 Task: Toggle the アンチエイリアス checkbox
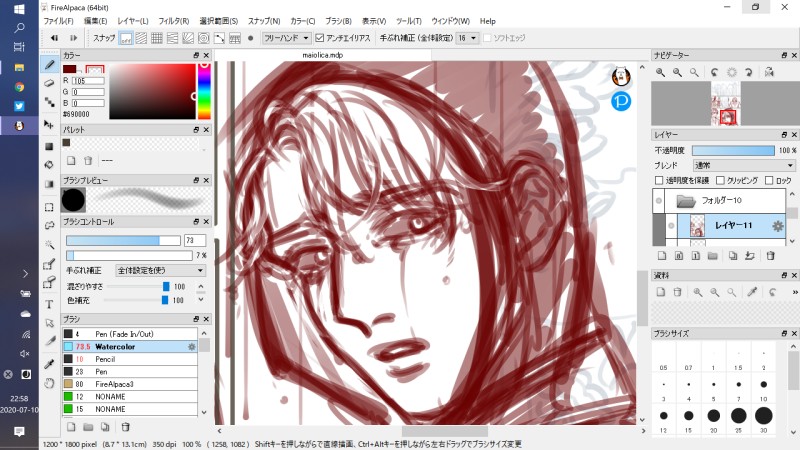(x=320, y=38)
